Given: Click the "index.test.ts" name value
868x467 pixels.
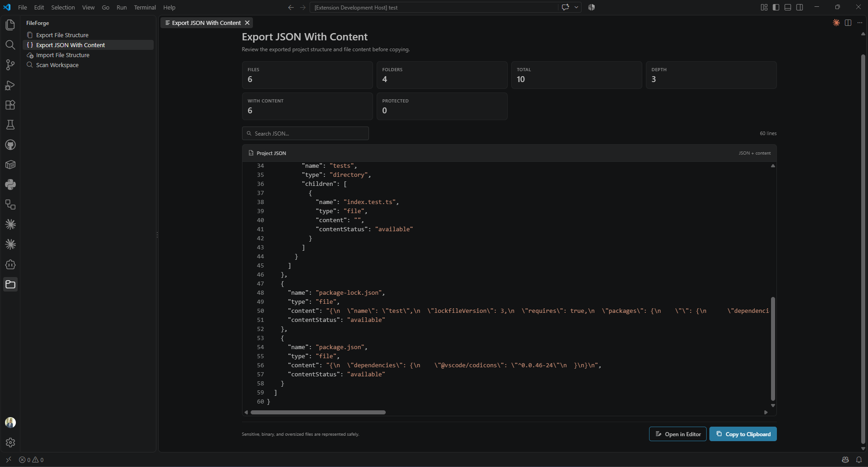Looking at the screenshot, I should (x=369, y=202).
